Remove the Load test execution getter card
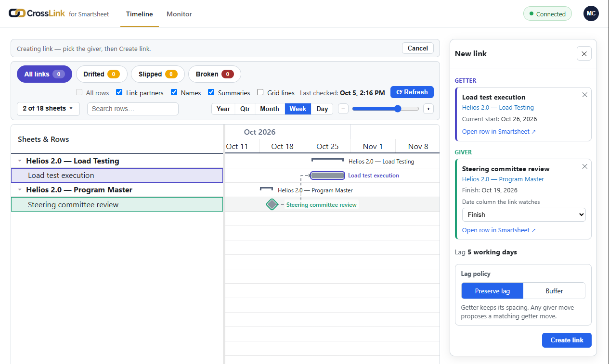The height and width of the screenshot is (364, 609). (x=585, y=95)
